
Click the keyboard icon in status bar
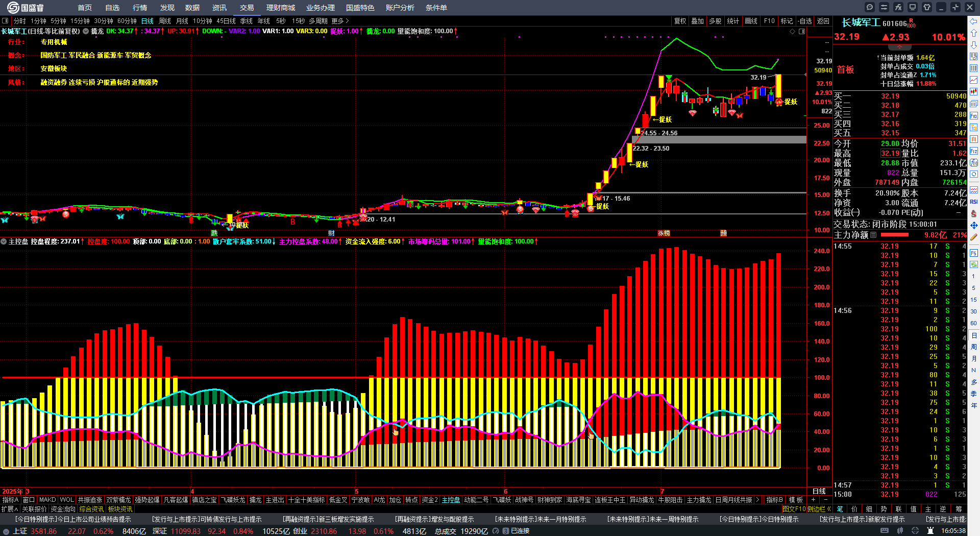pos(885,531)
